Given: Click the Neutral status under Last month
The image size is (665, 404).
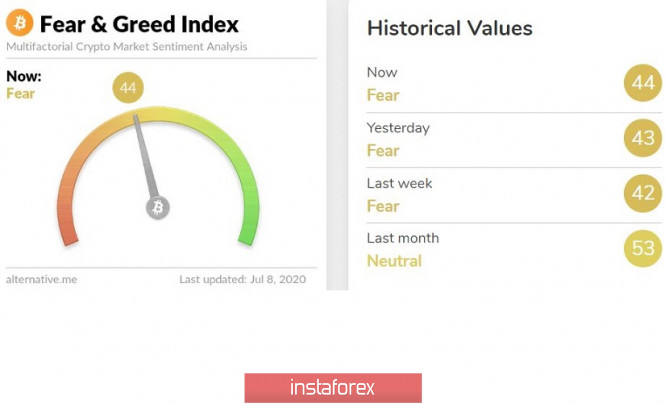Looking at the screenshot, I should pyautogui.click(x=394, y=261).
